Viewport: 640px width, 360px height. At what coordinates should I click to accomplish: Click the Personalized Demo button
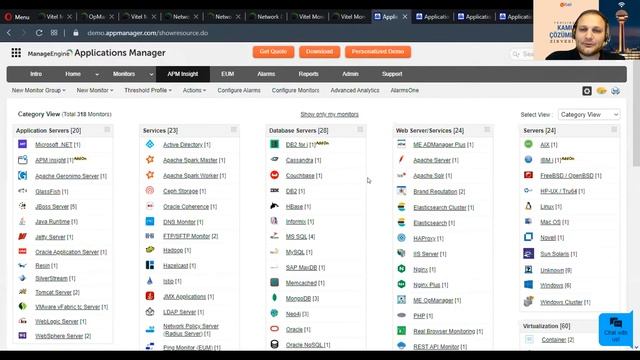tap(378, 52)
